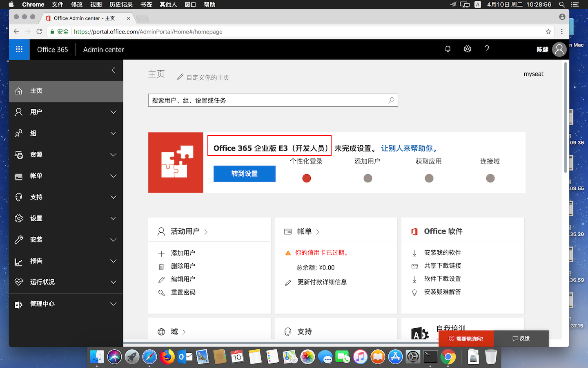The height and width of the screenshot is (368, 588).
Task: Open the 历史记录 menu in the menu bar
Action: 121,4
